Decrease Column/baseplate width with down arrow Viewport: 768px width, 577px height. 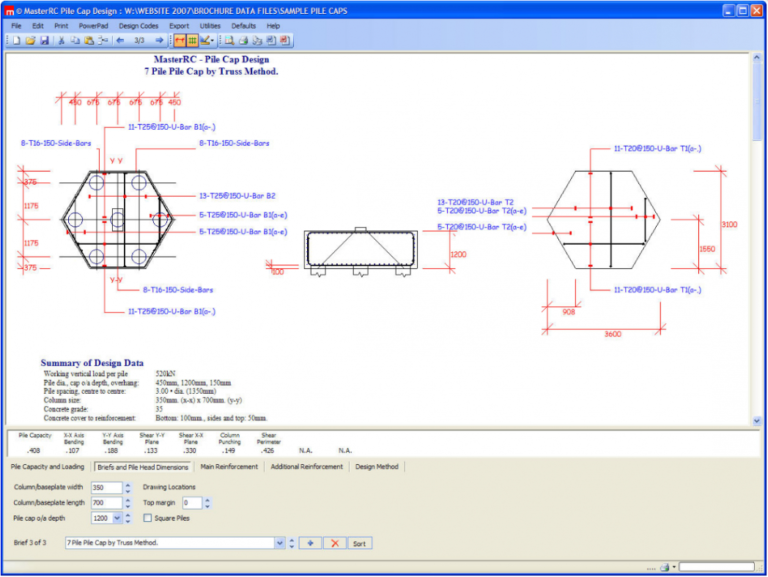click(x=128, y=491)
